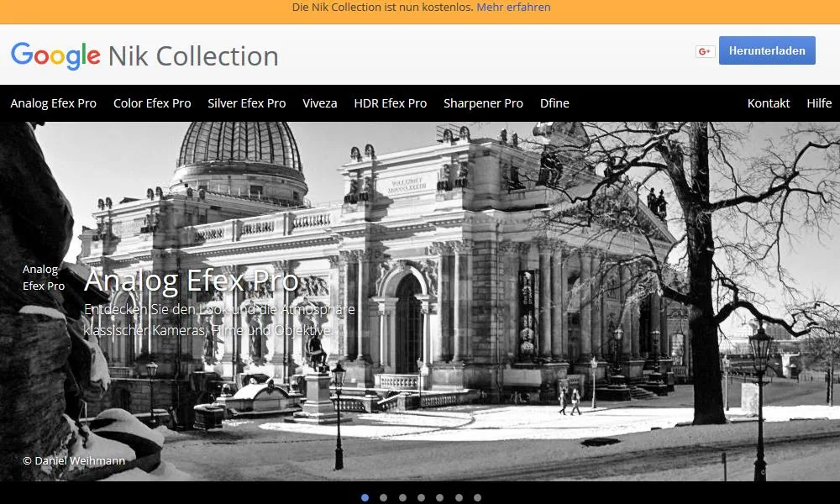Screen dimensions: 840x504
Task: Select the seventh carousel dot
Action: tap(477, 497)
